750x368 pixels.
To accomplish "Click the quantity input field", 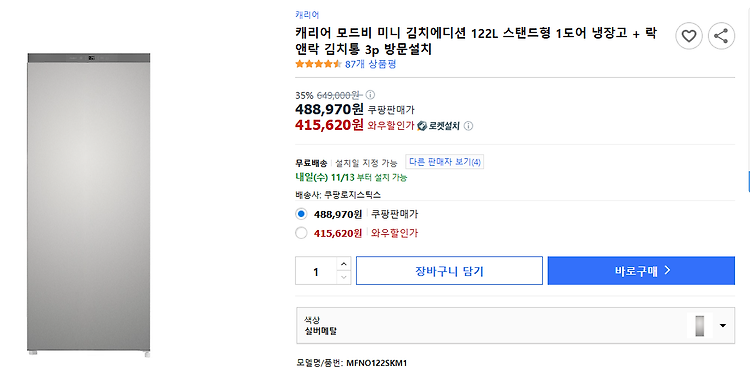I will point(316,271).
